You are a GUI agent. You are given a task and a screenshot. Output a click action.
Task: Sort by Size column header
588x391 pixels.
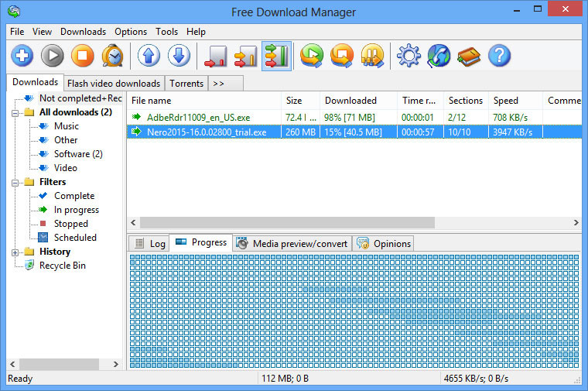pyautogui.click(x=300, y=101)
